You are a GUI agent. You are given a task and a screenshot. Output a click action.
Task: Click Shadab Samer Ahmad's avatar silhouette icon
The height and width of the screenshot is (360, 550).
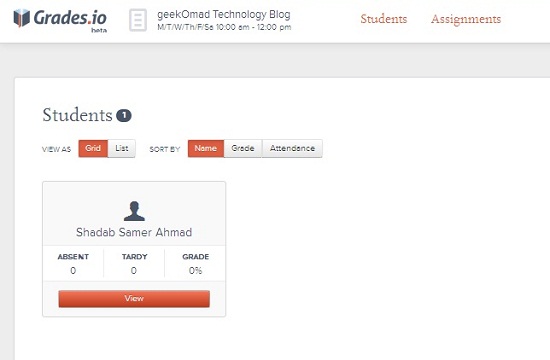134,211
